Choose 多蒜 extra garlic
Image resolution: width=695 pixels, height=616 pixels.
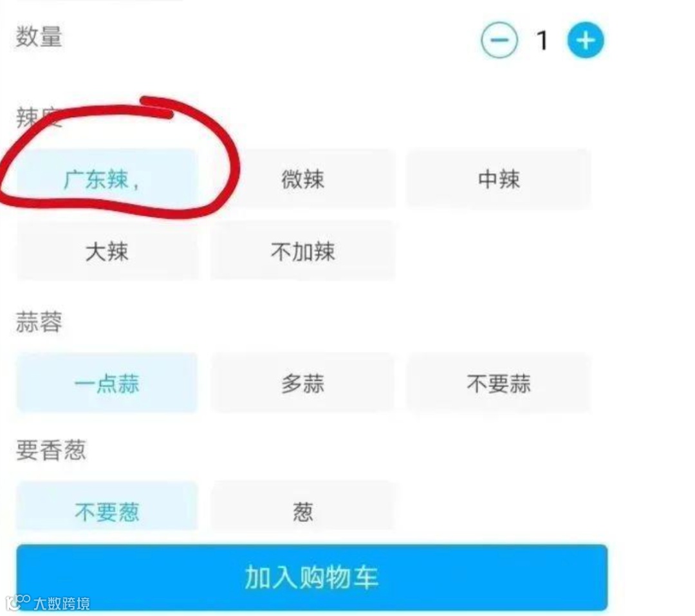point(303,383)
